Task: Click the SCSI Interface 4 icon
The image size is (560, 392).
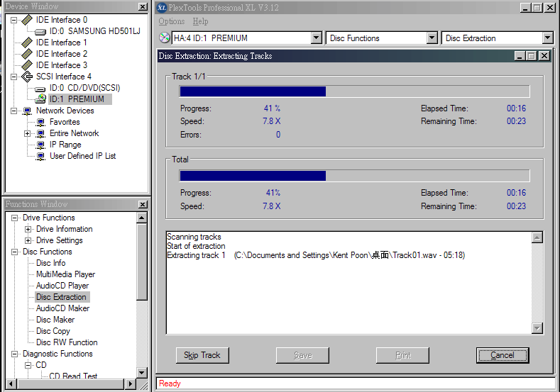Action: [27, 77]
